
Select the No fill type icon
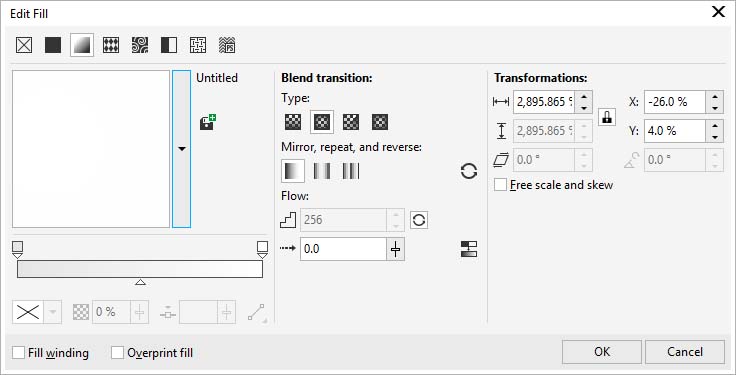(x=24, y=45)
